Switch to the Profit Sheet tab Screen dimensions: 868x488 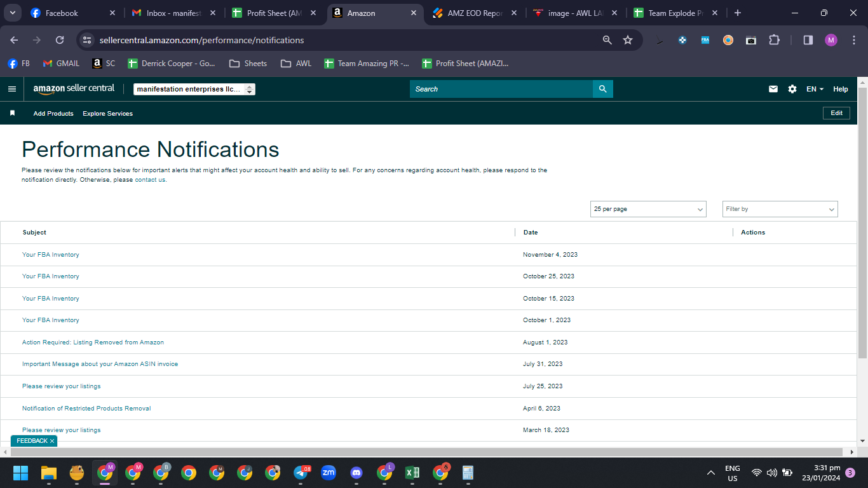click(274, 13)
